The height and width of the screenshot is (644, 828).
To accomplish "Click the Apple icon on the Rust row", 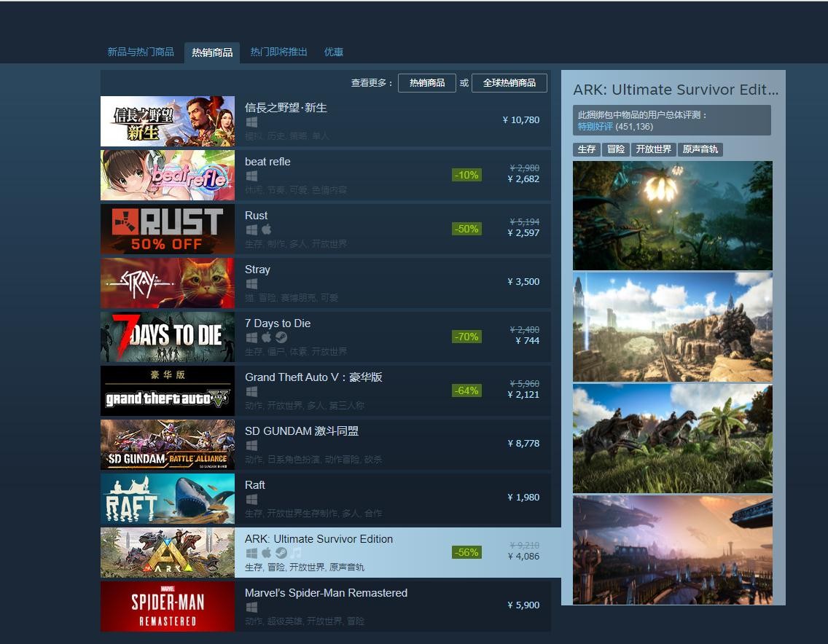I will [265, 229].
